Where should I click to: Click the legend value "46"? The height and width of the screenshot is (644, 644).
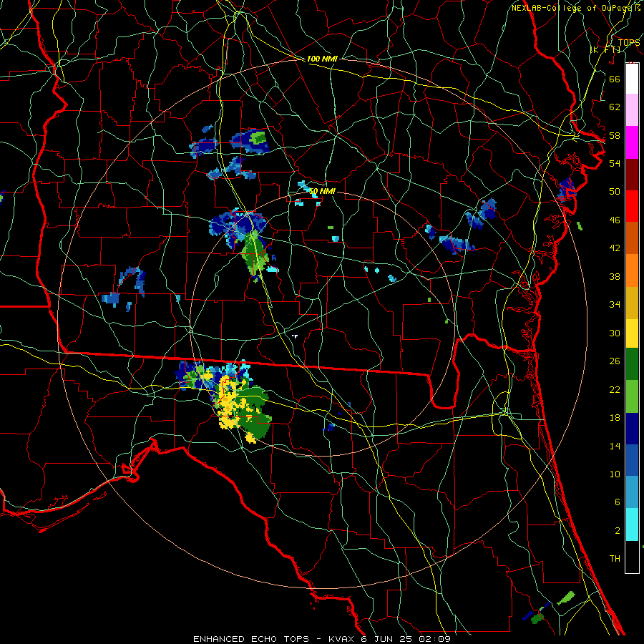pyautogui.click(x=615, y=220)
